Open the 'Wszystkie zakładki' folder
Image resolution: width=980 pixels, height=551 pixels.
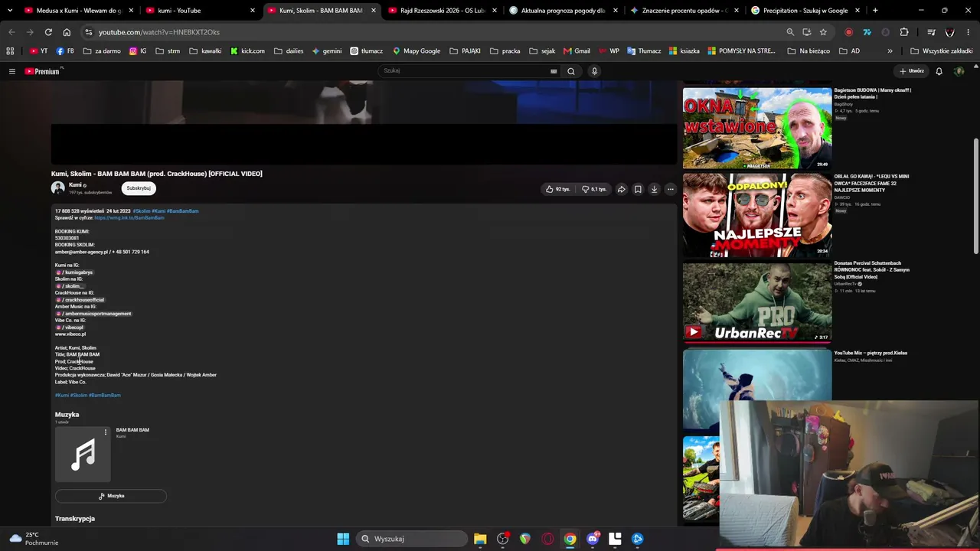click(941, 51)
